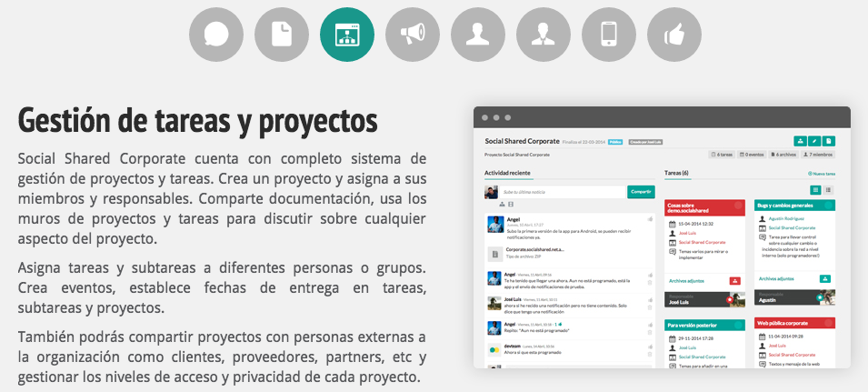
Task: Select the document file feature icon
Action: (282, 35)
